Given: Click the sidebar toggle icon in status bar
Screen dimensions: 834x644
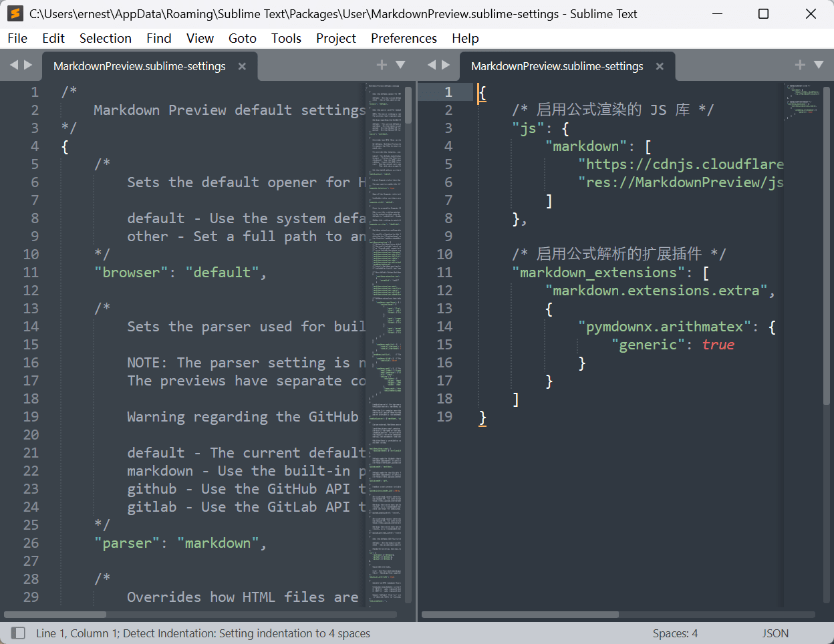Looking at the screenshot, I should coord(19,633).
